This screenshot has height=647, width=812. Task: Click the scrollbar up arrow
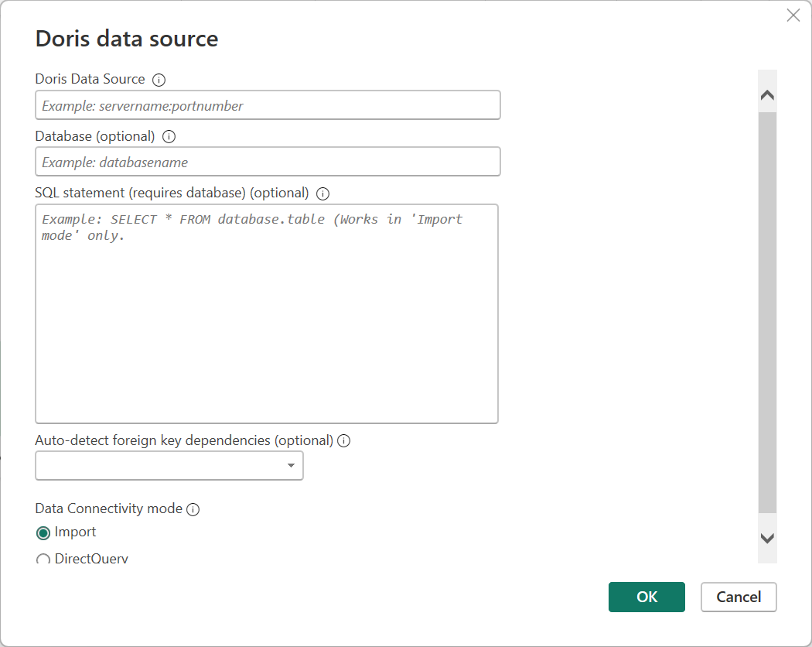tap(767, 96)
